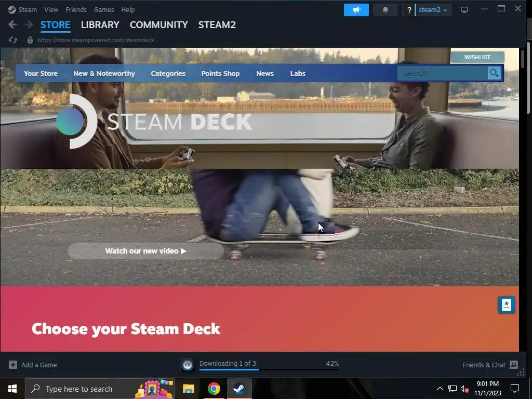Click the Add a Game label

pos(39,365)
